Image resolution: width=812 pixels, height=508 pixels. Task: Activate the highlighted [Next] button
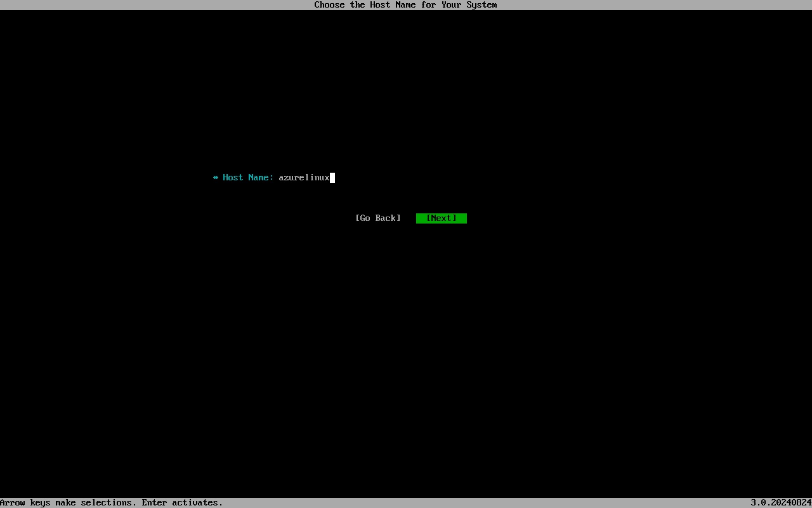(442, 218)
